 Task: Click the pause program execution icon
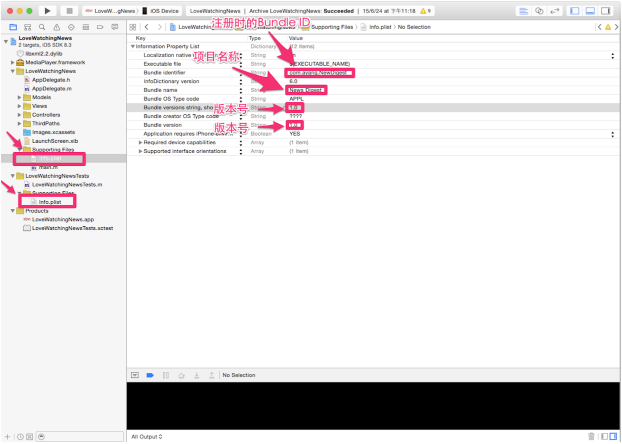click(166, 375)
